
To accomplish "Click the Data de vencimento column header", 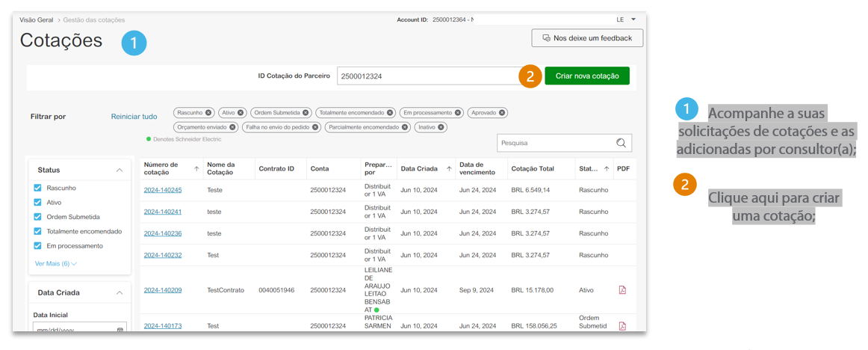I will pos(477,168).
